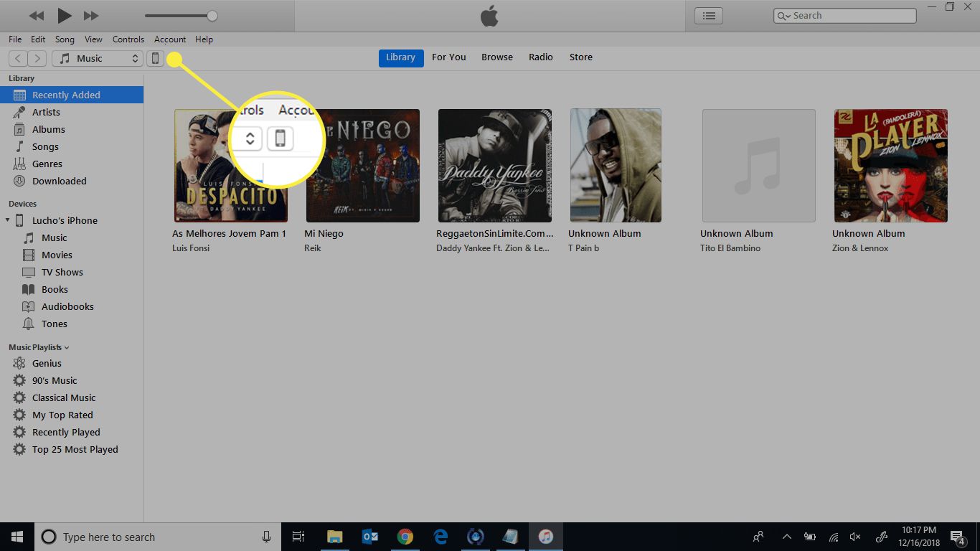Image resolution: width=980 pixels, height=551 pixels.
Task: Open the Help menu
Action: click(204, 39)
